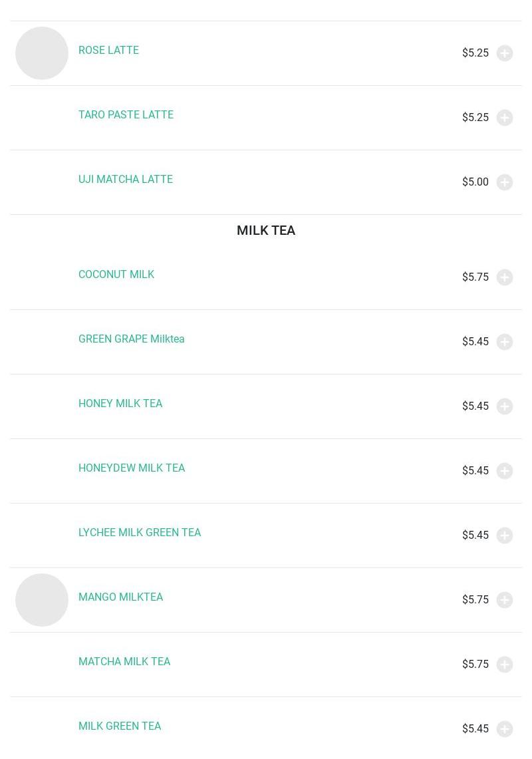Add Mango Milktea using the plus icon

pyautogui.click(x=505, y=600)
